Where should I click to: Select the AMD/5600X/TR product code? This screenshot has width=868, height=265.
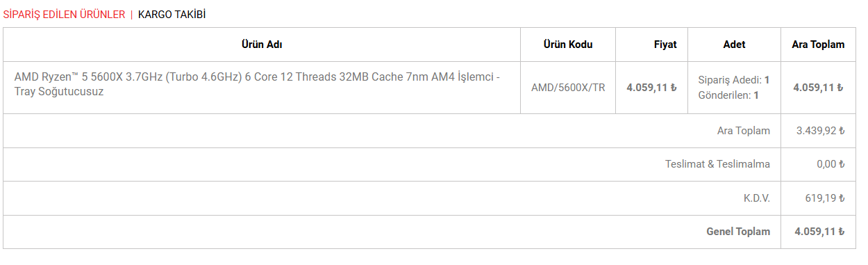(568, 88)
